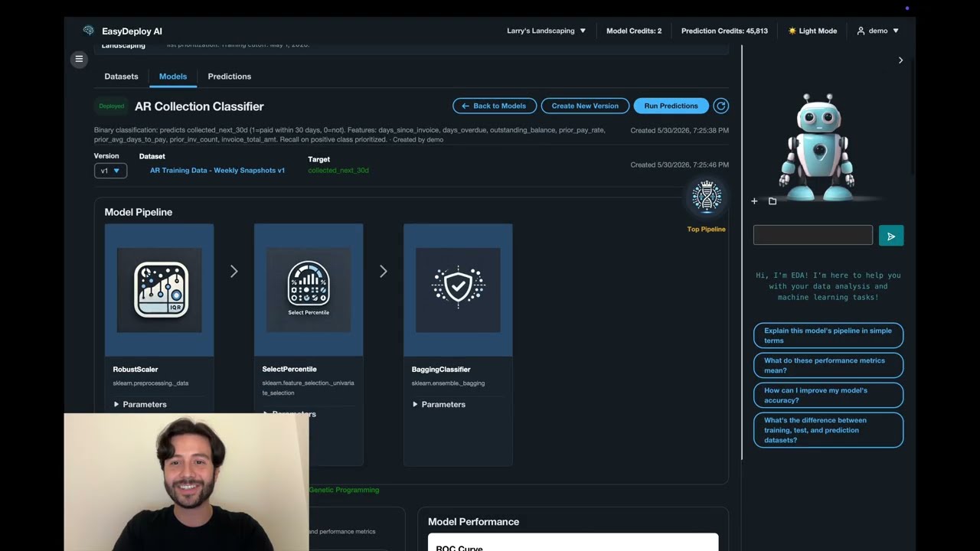Click the collected_next_30d target value
This screenshot has width=980, height=551.
(338, 170)
